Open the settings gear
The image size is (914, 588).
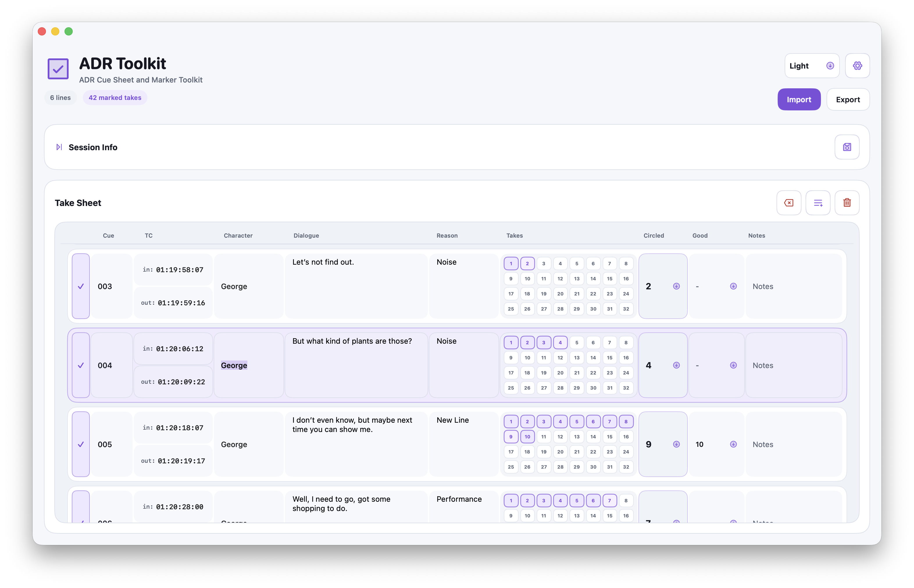[x=857, y=65]
